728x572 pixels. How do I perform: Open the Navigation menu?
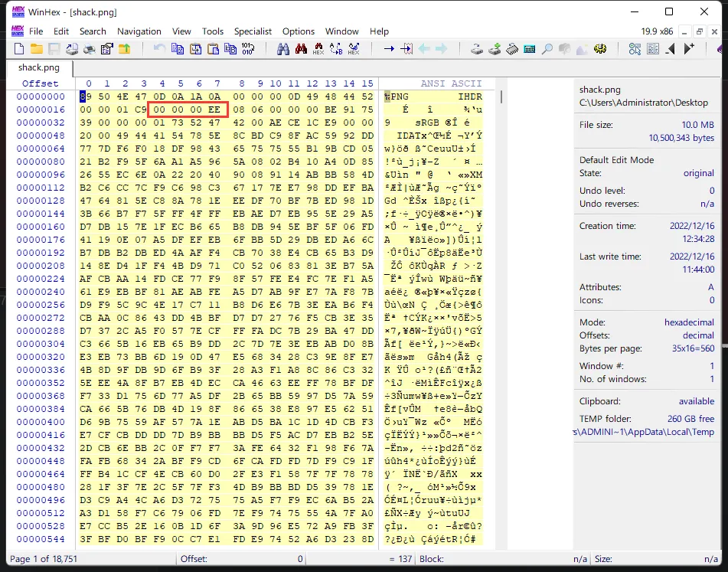click(139, 31)
